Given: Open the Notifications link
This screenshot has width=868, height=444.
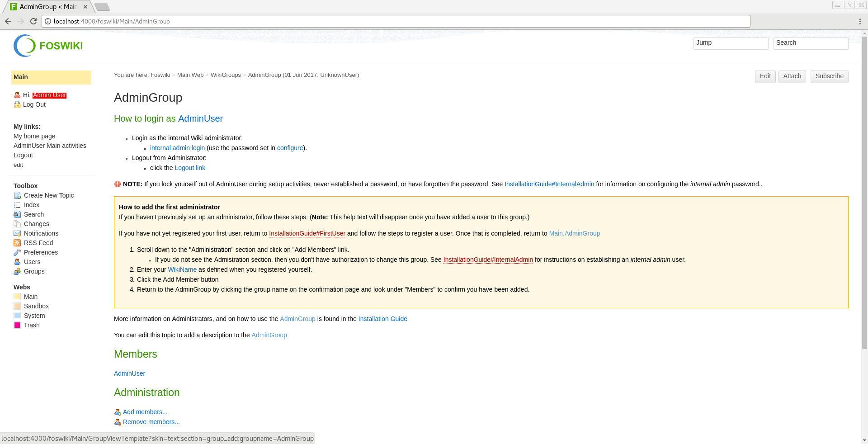Looking at the screenshot, I should coord(41,233).
